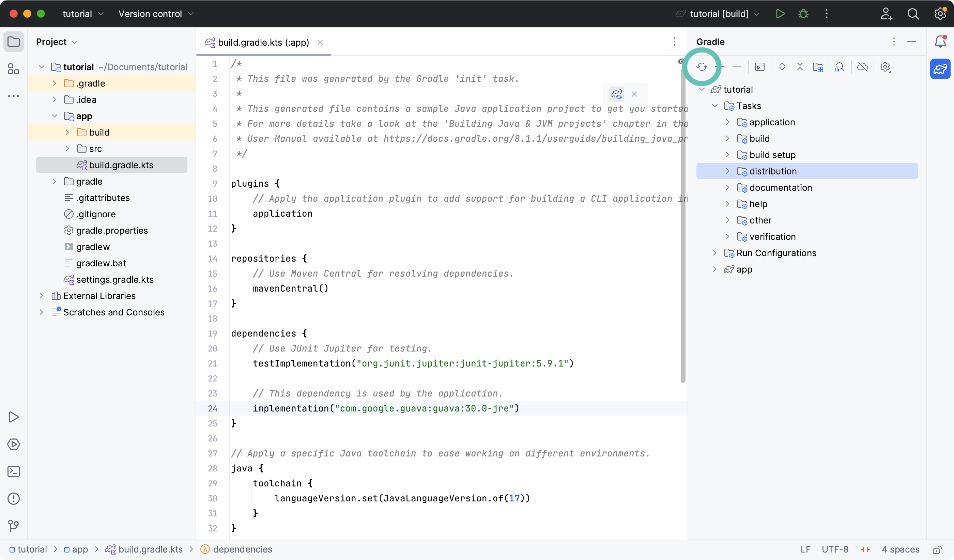The height and width of the screenshot is (560, 954).
Task: Toggle file read-only lock in status bar
Action: [937, 549]
